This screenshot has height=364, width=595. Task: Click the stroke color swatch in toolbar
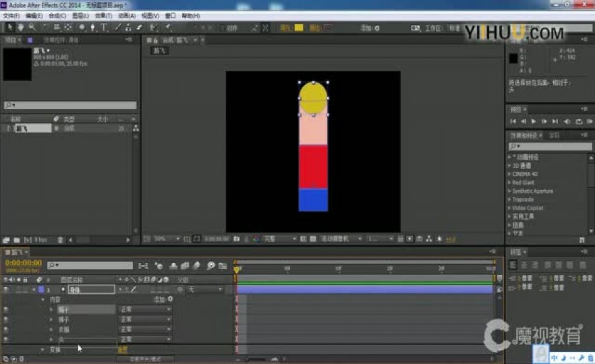[328, 28]
